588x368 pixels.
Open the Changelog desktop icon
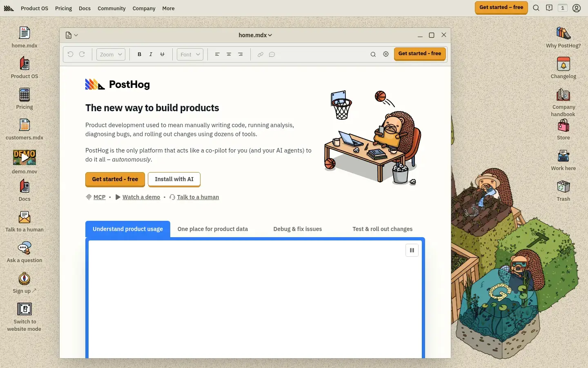pyautogui.click(x=563, y=64)
